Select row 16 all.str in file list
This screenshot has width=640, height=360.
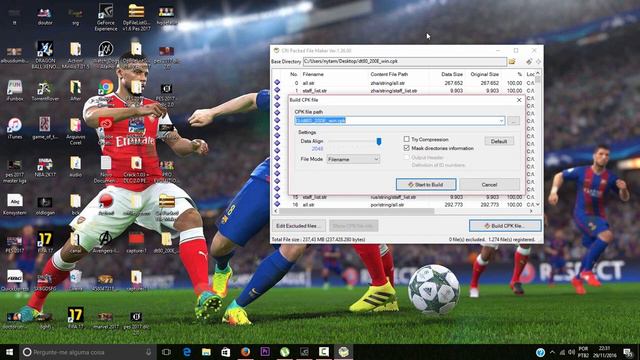pyautogui.click(x=403, y=204)
